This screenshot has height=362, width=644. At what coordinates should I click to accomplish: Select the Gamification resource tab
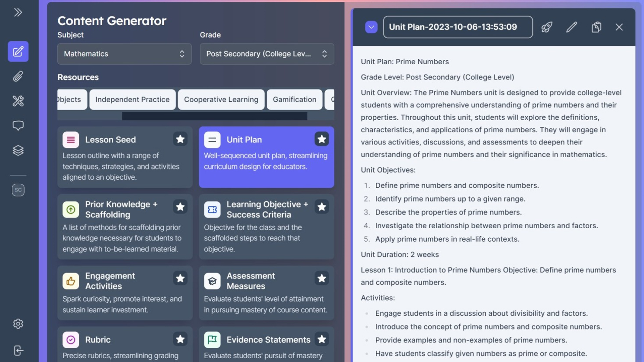coord(294,100)
